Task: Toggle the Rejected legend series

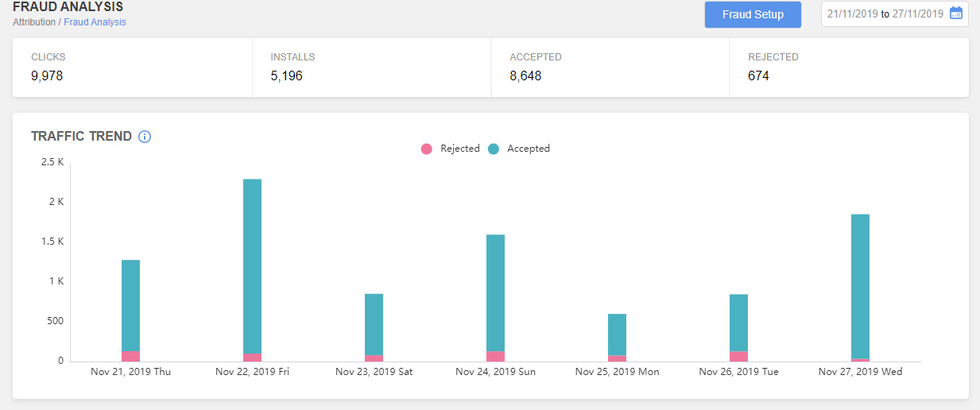Action: 451,149
